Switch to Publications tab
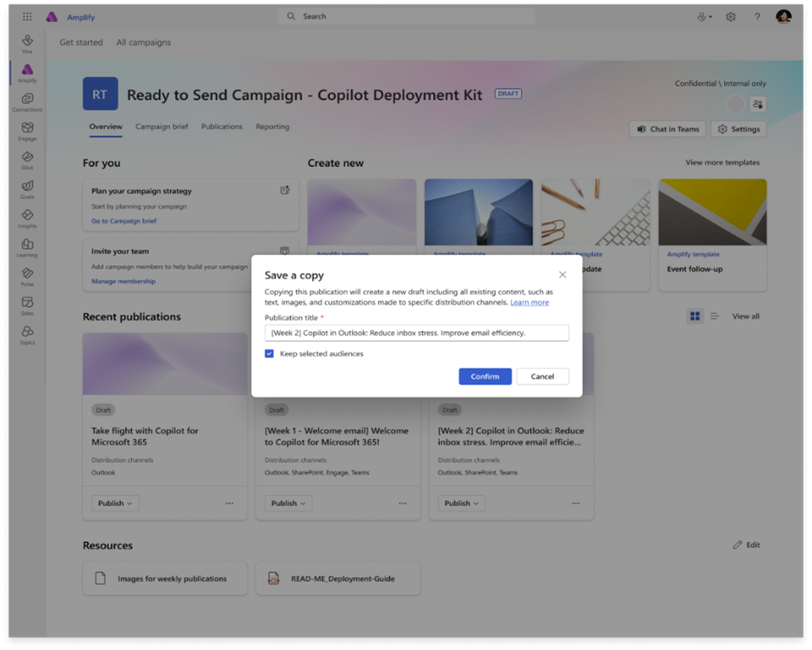The image size is (812, 650). tap(222, 127)
